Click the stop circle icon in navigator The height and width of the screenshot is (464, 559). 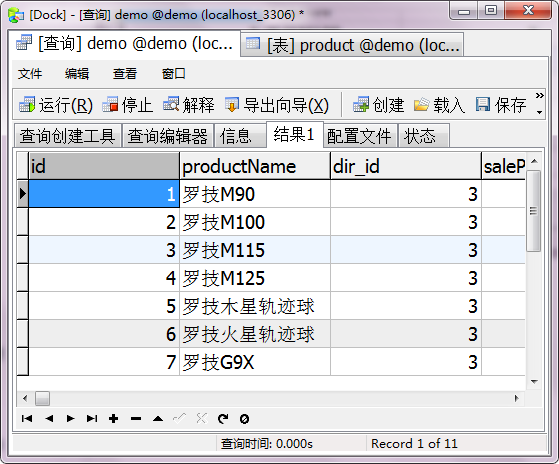tap(245, 419)
